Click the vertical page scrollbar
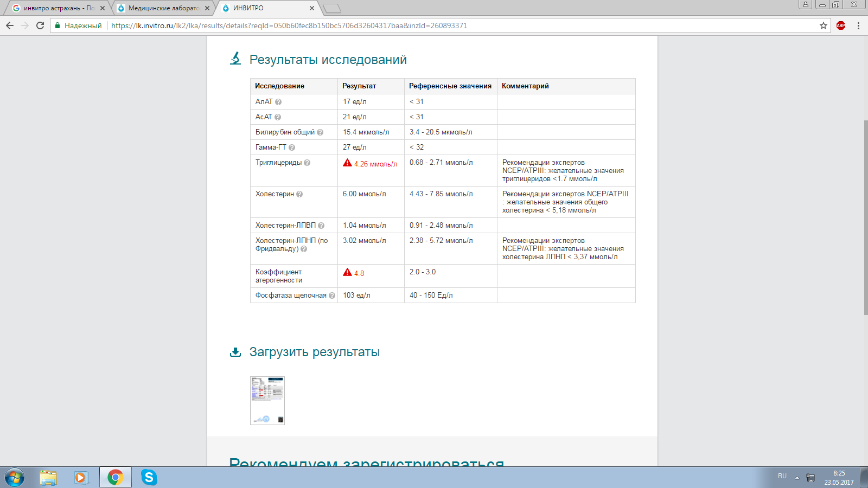Image resolution: width=868 pixels, height=488 pixels. [865, 217]
